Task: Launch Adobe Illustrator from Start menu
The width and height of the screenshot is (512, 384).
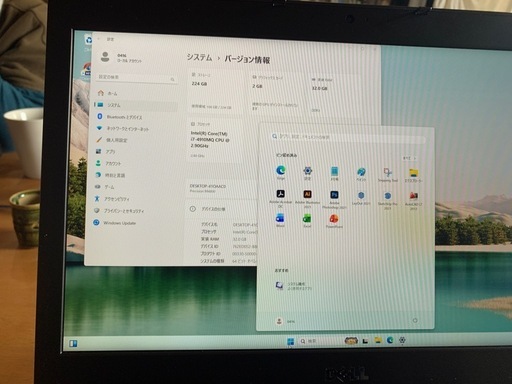Action: 307,198
